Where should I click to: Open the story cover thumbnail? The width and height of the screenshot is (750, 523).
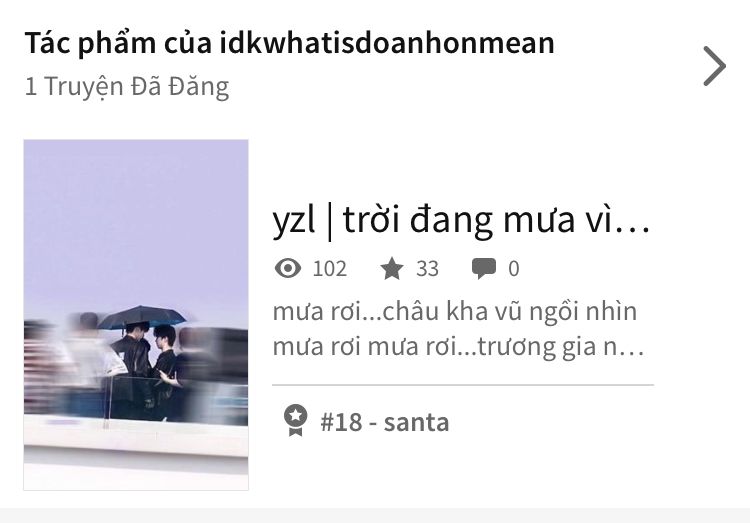click(136, 315)
